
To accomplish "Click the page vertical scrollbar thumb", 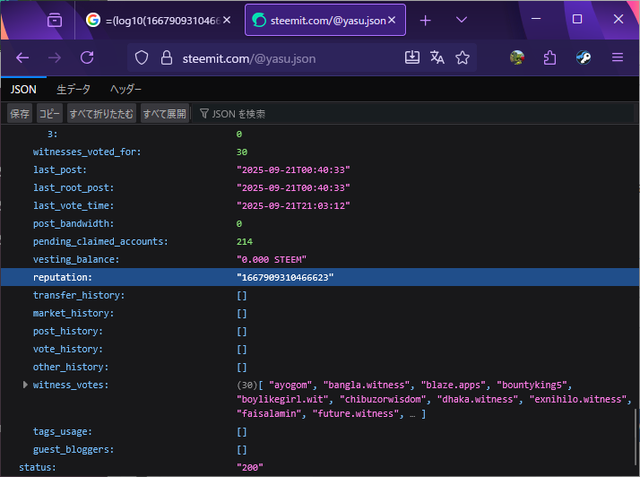I will click(635, 435).
